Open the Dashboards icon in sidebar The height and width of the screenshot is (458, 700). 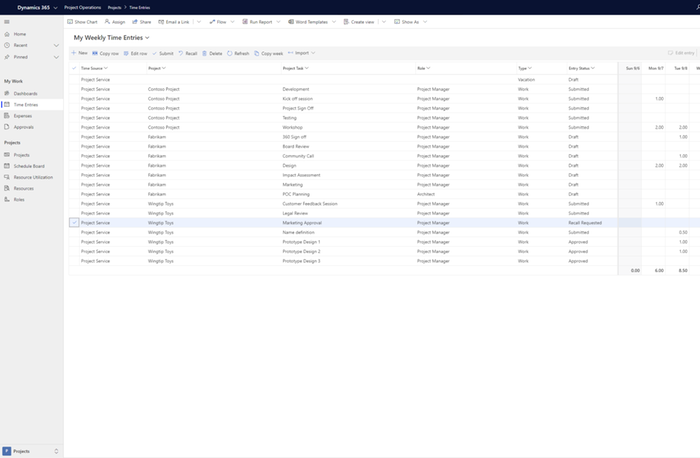(7, 93)
